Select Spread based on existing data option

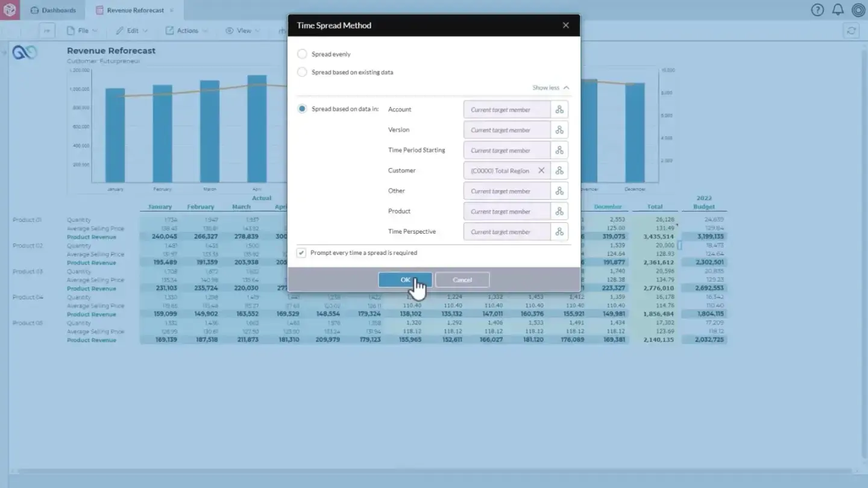[302, 72]
